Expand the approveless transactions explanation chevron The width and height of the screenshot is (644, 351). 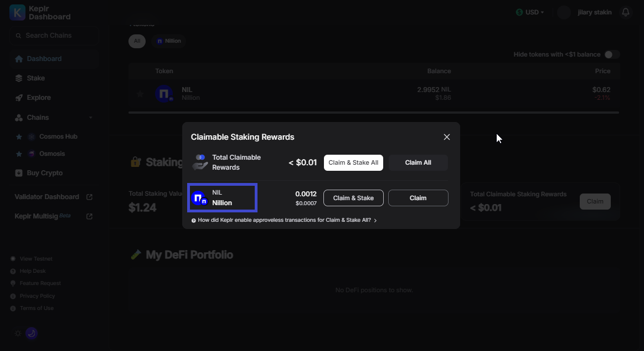[x=375, y=220]
